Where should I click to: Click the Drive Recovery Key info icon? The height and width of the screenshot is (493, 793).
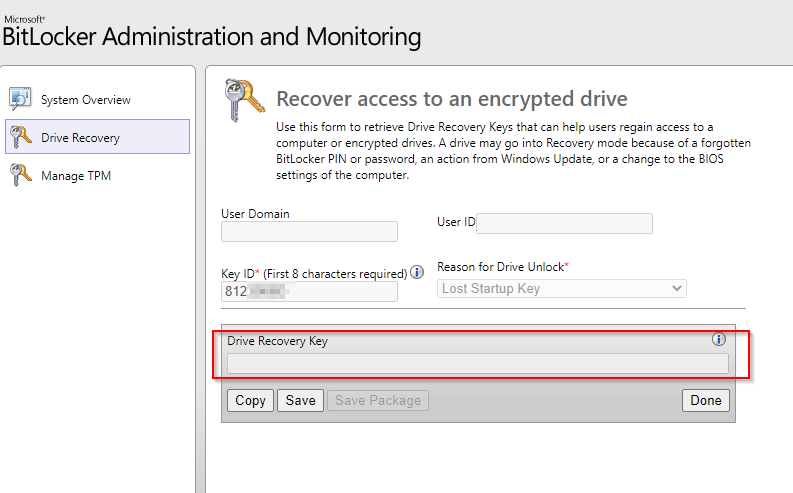718,340
